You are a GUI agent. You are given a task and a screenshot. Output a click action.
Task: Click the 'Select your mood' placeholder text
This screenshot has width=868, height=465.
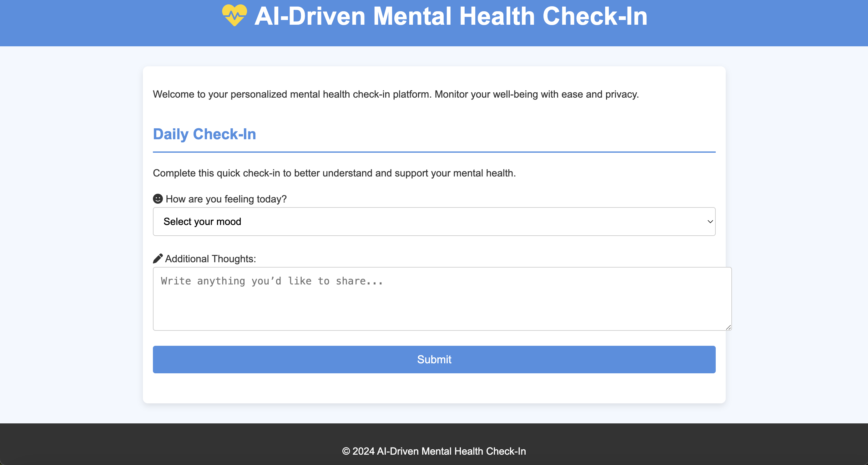pos(202,222)
